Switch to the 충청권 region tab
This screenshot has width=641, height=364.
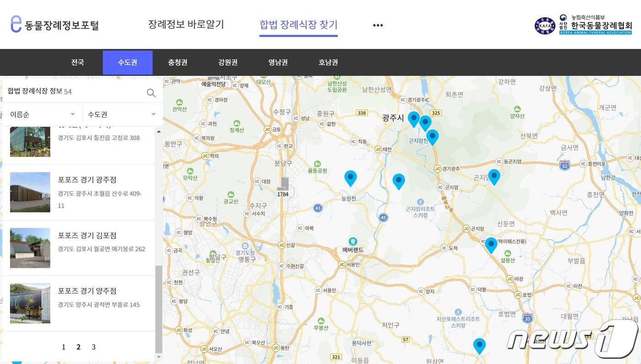click(x=179, y=62)
